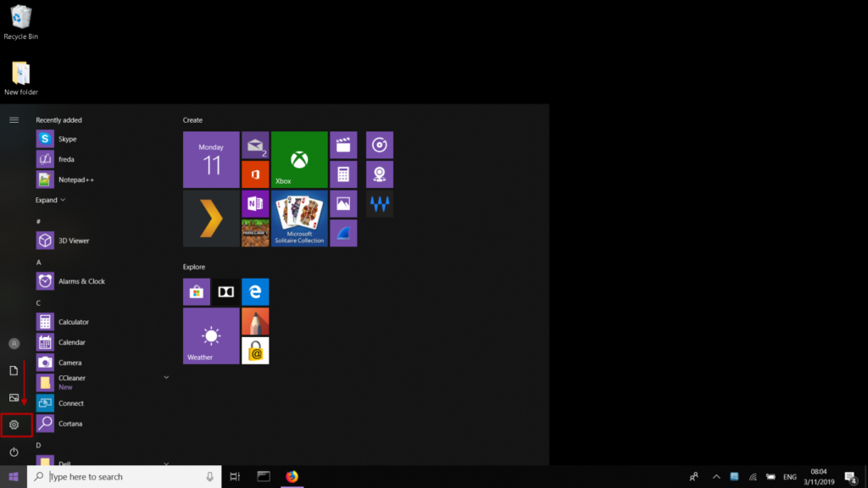Screen dimensions: 868x488
Task: Open the Plex yellow chevron tile
Action: tap(211, 219)
